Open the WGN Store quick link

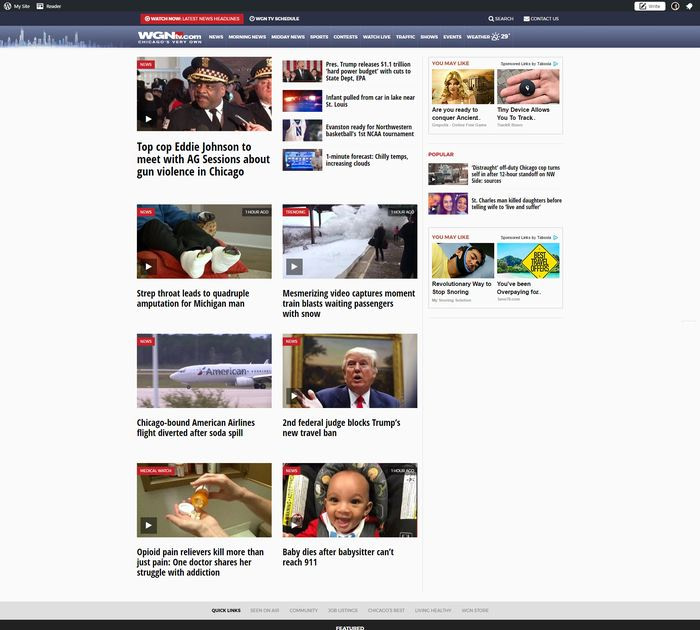point(475,610)
